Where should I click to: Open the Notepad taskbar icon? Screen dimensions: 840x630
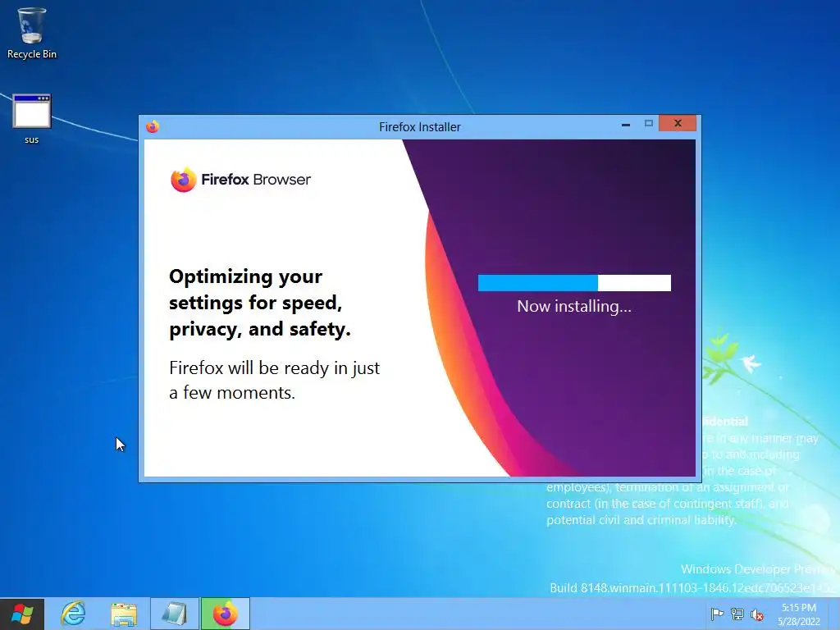point(175,614)
